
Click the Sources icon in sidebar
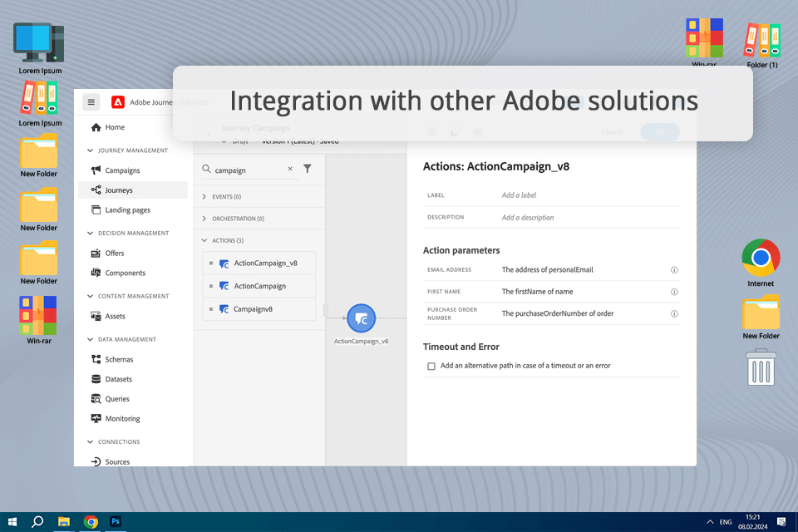pos(96,461)
